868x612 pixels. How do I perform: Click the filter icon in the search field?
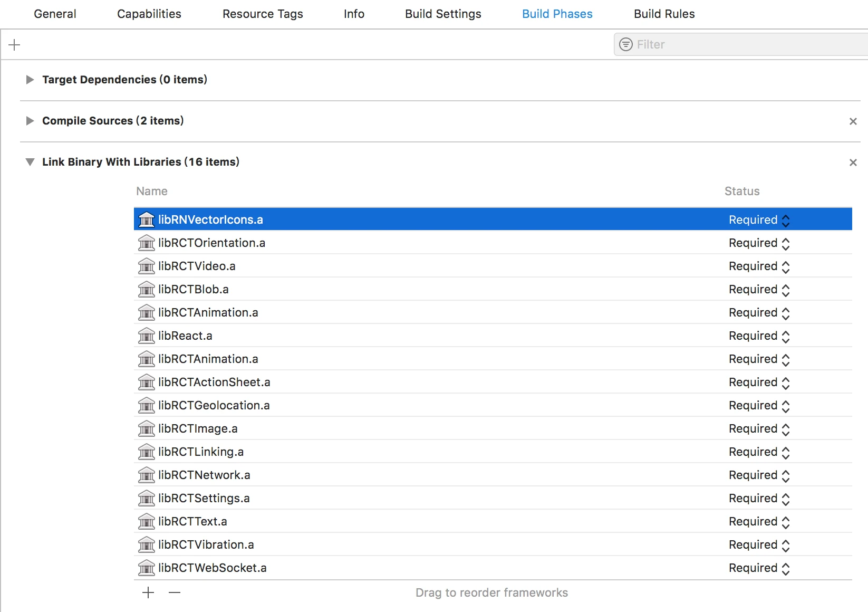[625, 44]
